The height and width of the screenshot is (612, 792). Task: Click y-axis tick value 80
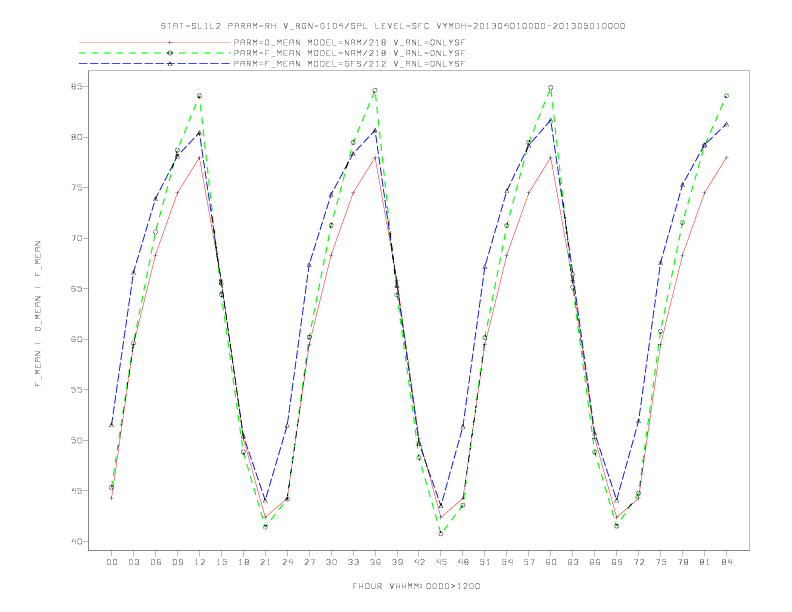[x=76, y=137]
